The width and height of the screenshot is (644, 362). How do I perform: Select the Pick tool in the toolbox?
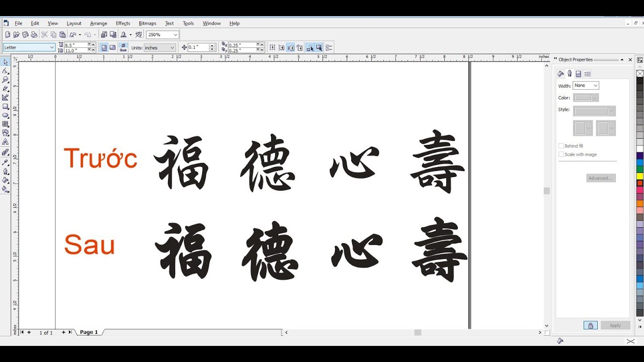6,62
